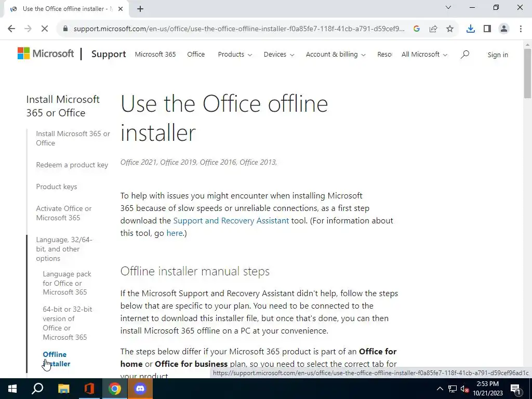This screenshot has height=399, width=532.
Task: Expand the All Microsoft dropdown
Action: [x=424, y=54]
